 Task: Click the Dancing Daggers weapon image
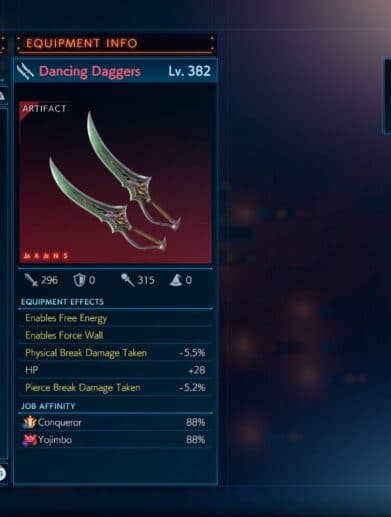pyautogui.click(x=115, y=182)
